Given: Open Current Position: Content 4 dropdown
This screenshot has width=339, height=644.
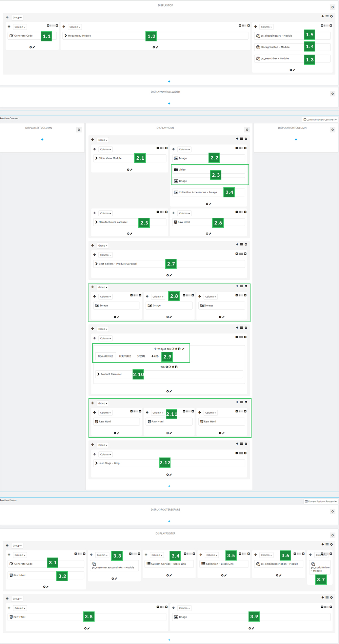Looking at the screenshot, I should [320, 120].
